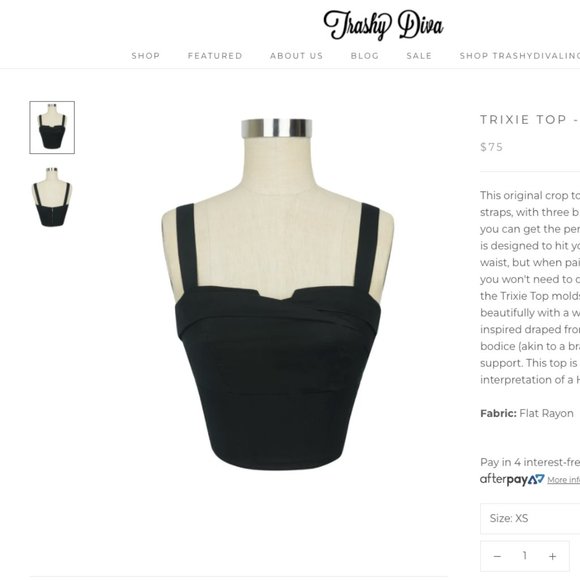Click the $75 price
This screenshot has width=580, height=580.
[492, 147]
